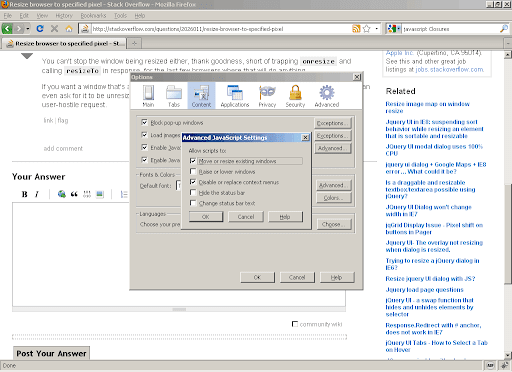
Task: Open back/forward history dropdown arrow
Action: click(x=28, y=29)
